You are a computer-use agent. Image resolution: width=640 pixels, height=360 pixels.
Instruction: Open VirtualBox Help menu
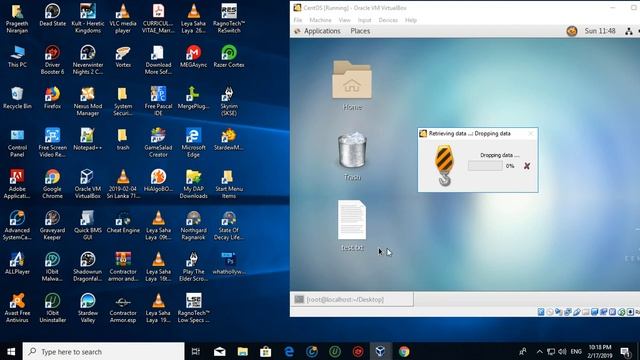tap(411, 20)
